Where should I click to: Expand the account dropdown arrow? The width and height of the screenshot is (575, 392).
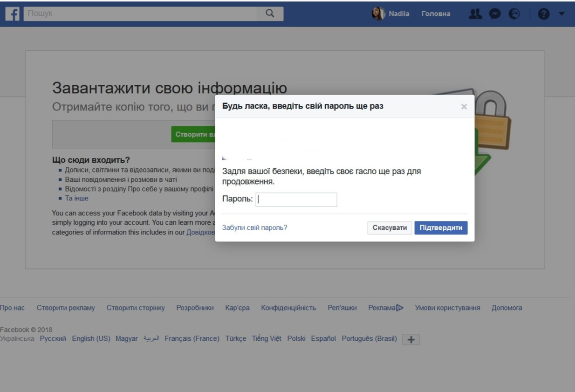[x=561, y=14]
